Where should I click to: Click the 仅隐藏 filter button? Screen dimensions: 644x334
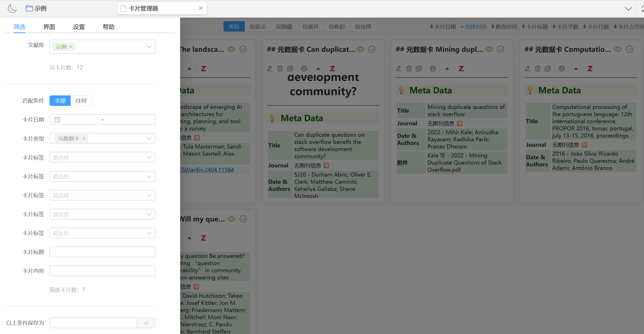coord(284,27)
